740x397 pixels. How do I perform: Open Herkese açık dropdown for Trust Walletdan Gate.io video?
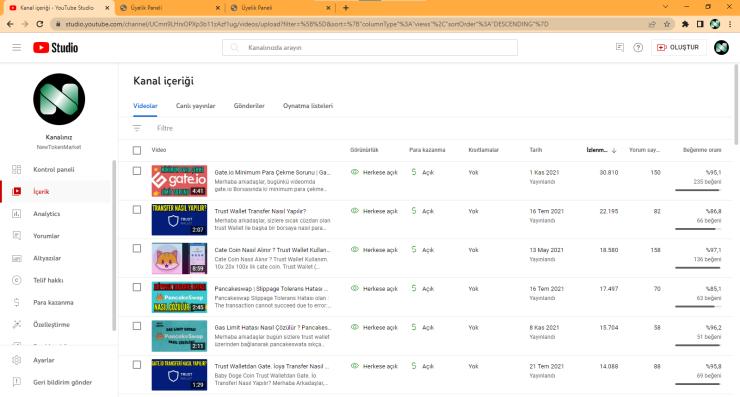380,366
